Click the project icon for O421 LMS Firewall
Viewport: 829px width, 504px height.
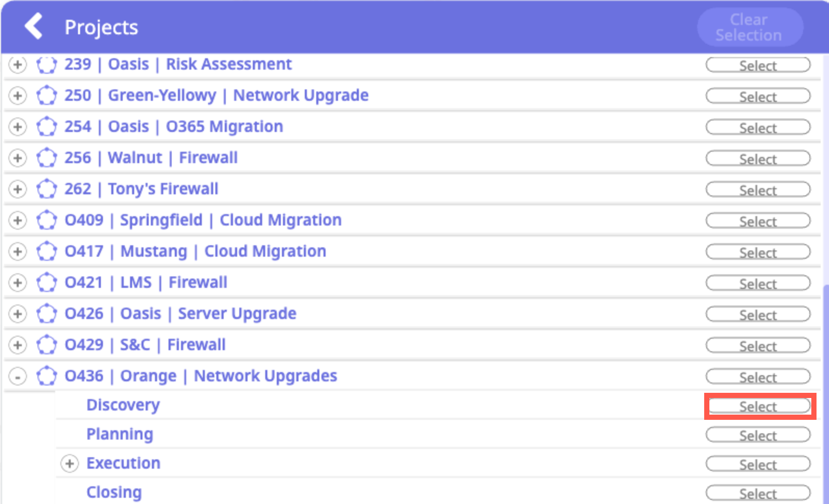coord(47,283)
